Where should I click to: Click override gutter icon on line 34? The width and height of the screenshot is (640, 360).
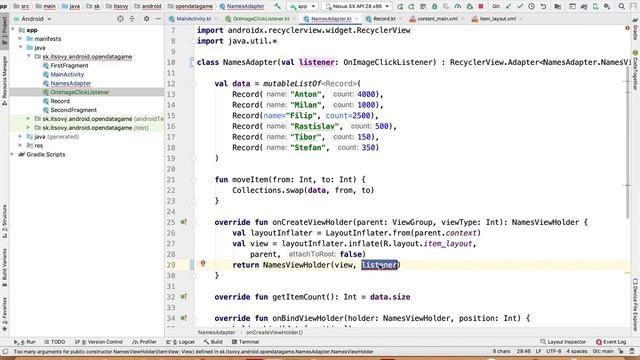pos(184,318)
